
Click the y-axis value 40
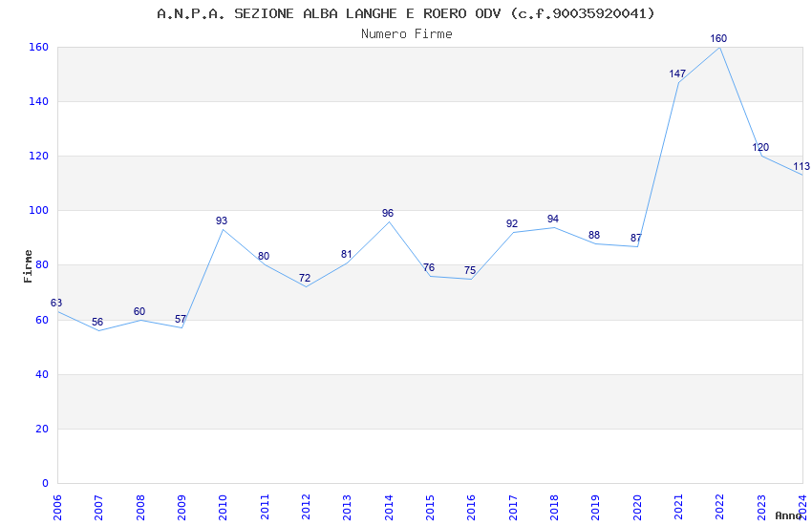point(42,374)
